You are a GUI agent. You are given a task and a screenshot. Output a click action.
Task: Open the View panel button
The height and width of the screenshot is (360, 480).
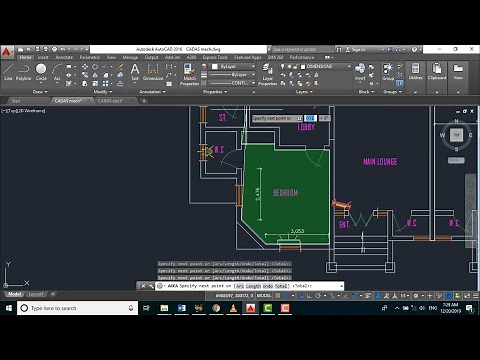click(458, 72)
